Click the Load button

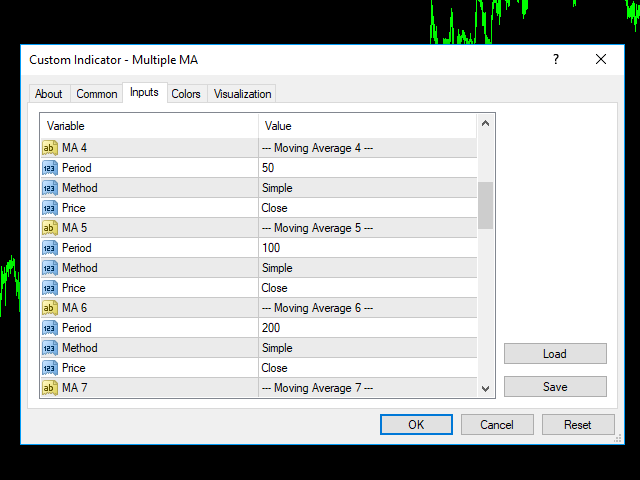point(555,354)
